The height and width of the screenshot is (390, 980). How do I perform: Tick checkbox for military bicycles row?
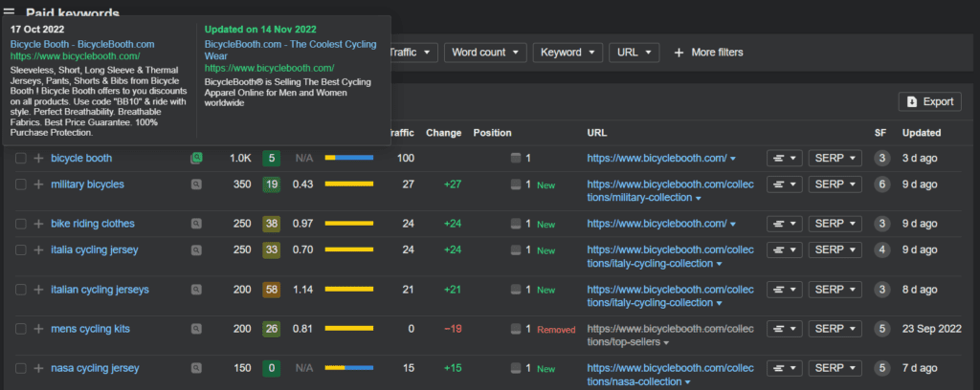pos(21,184)
